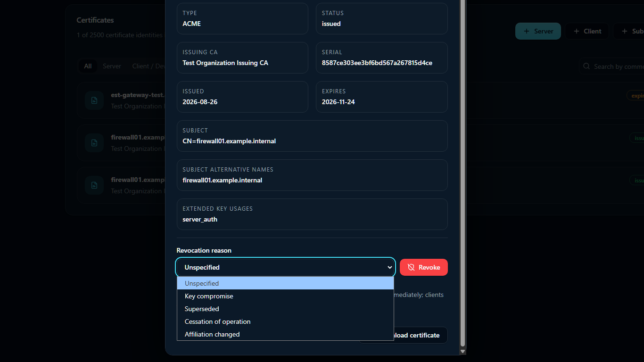This screenshot has width=644, height=362.
Task: Click the Download certificate button
Action: tap(403, 335)
